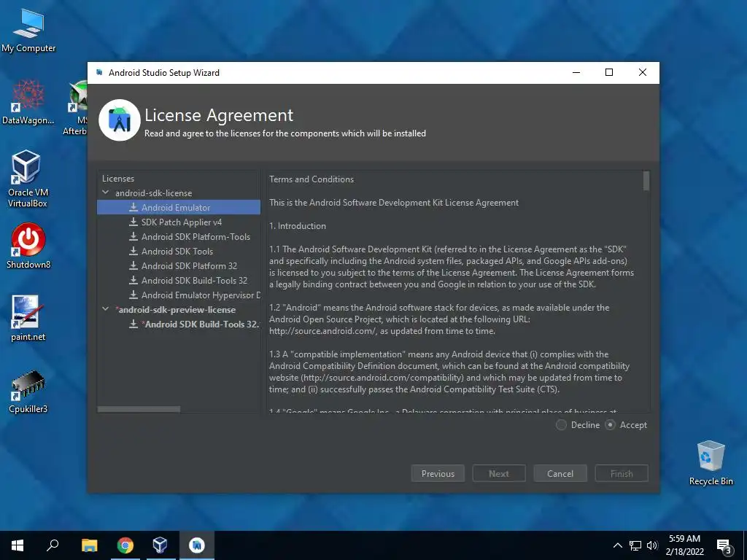747x560 pixels.
Task: Click the Finish button
Action: click(622, 473)
